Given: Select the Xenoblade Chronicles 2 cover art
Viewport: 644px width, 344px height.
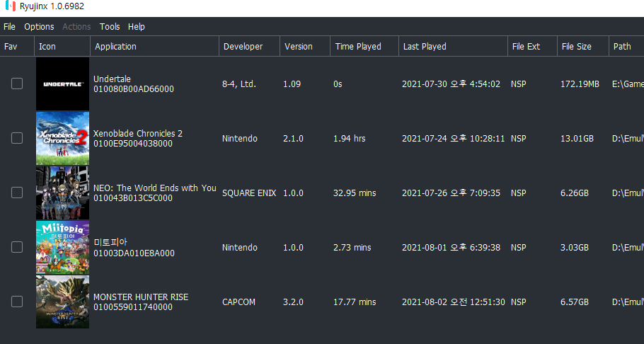Looking at the screenshot, I should [x=62, y=138].
